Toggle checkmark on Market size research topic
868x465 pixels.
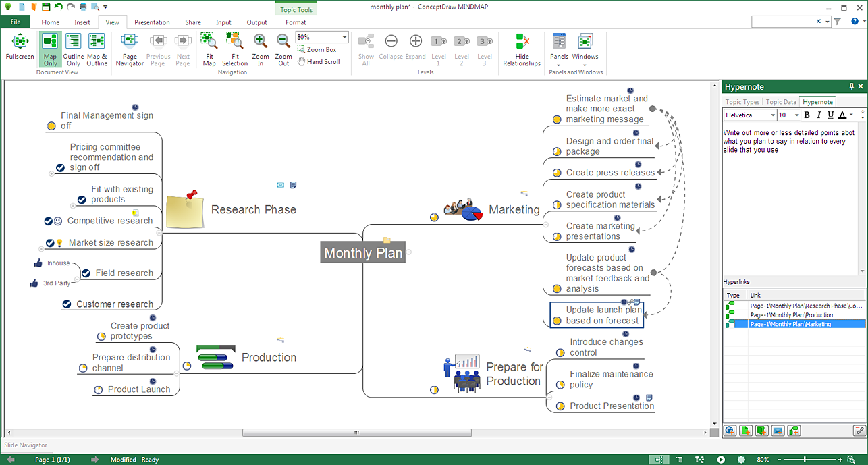pos(49,243)
